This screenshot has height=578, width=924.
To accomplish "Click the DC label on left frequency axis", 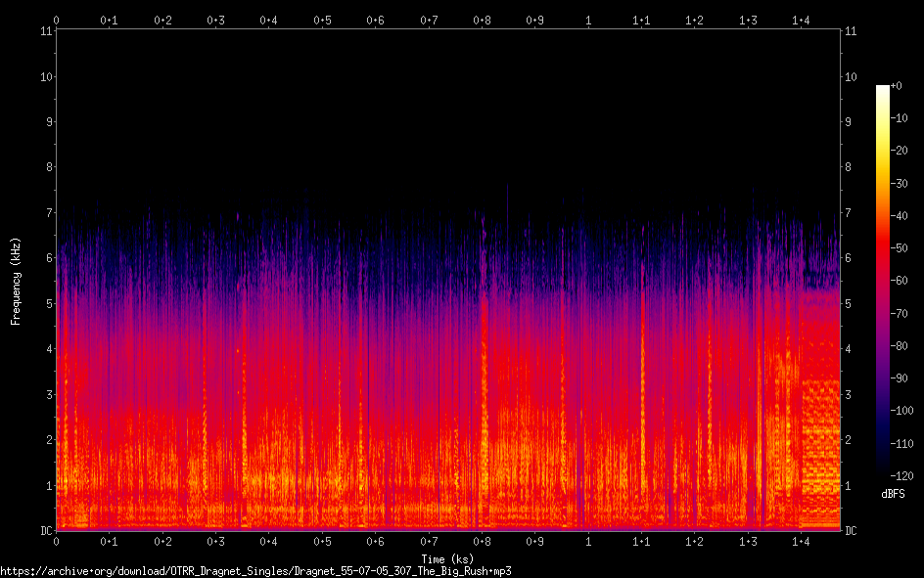I will tap(45, 531).
